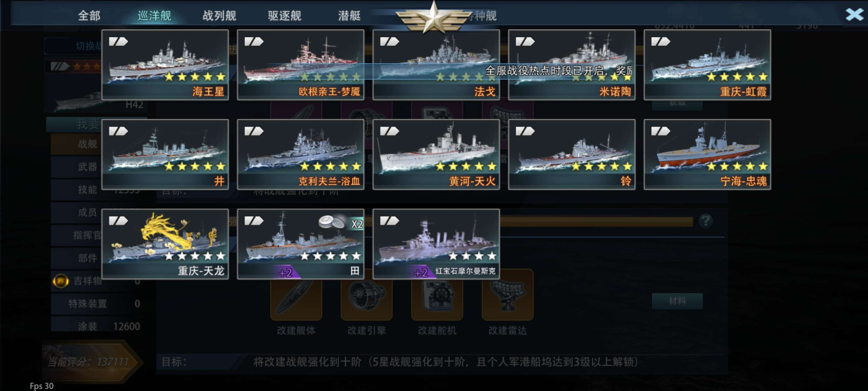The height and width of the screenshot is (391, 868).
Task: Choose the 重庆-虹霞 cruiser card
Action: click(x=707, y=65)
